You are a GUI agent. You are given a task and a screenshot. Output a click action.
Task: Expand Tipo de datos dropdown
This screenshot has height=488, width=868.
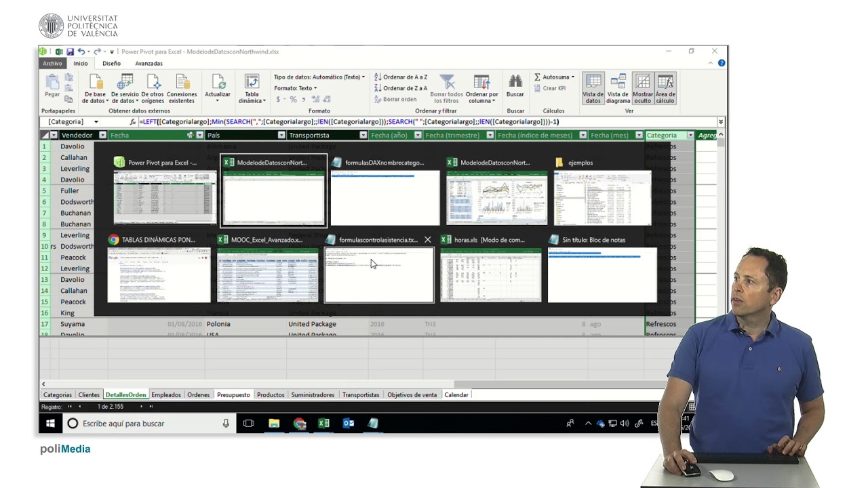pyautogui.click(x=319, y=77)
